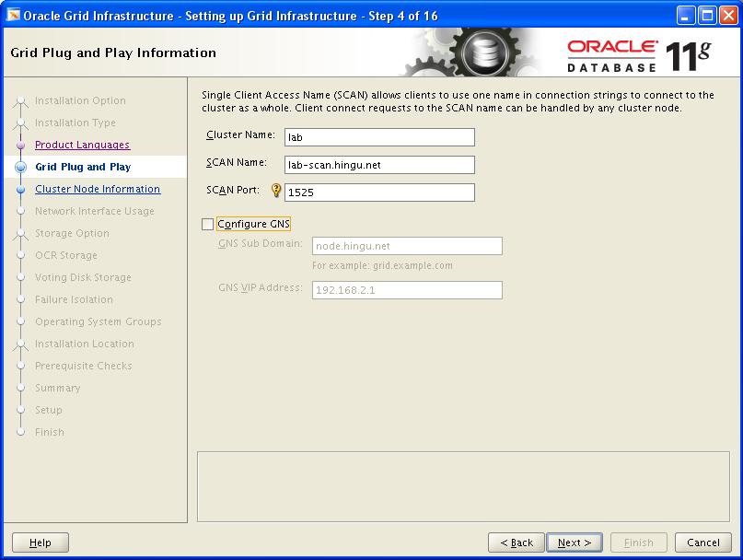Select Grid Plug and Play step

click(83, 167)
